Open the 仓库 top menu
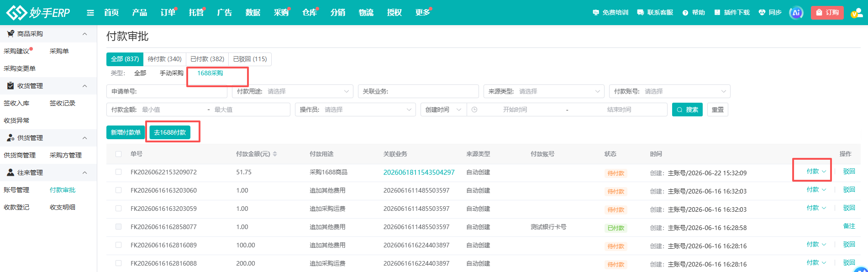This screenshot has height=272, width=868. 310,12
